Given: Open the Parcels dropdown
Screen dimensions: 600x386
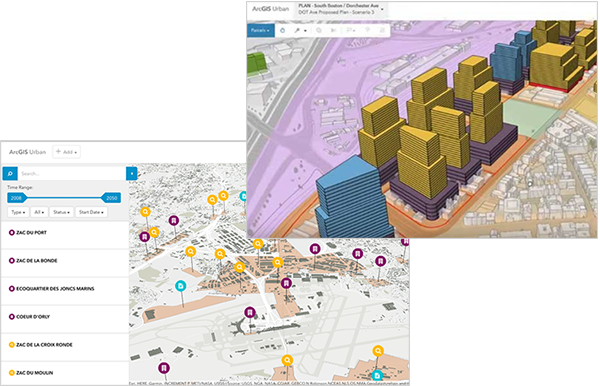Looking at the screenshot, I should coord(261,30).
